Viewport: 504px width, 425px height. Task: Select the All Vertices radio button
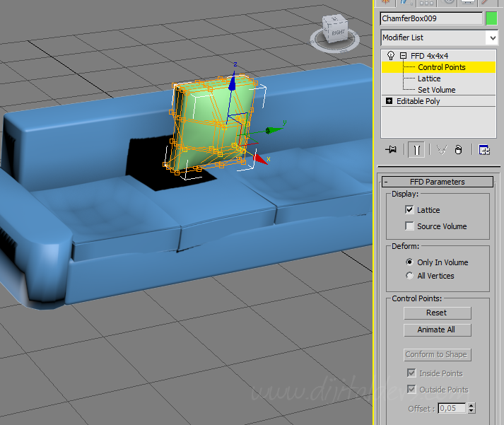click(409, 276)
